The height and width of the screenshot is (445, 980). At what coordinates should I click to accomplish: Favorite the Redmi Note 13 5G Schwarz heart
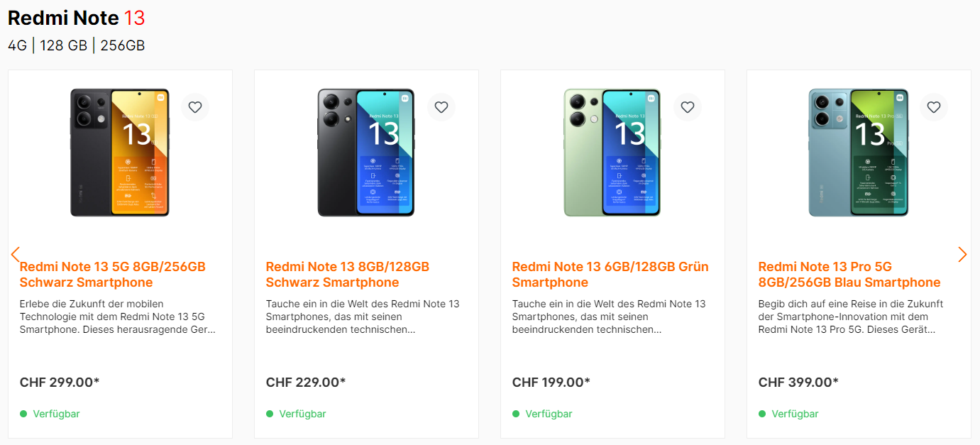[x=195, y=107]
